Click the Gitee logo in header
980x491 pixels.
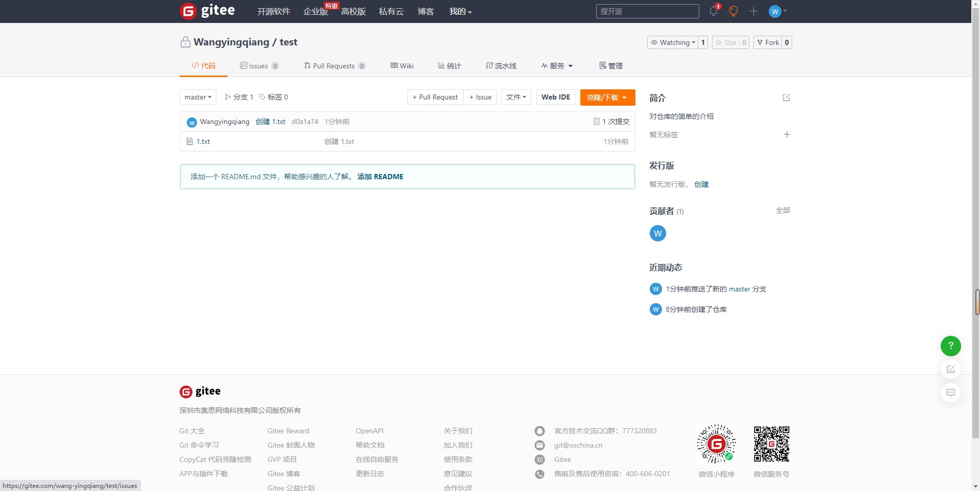208,11
